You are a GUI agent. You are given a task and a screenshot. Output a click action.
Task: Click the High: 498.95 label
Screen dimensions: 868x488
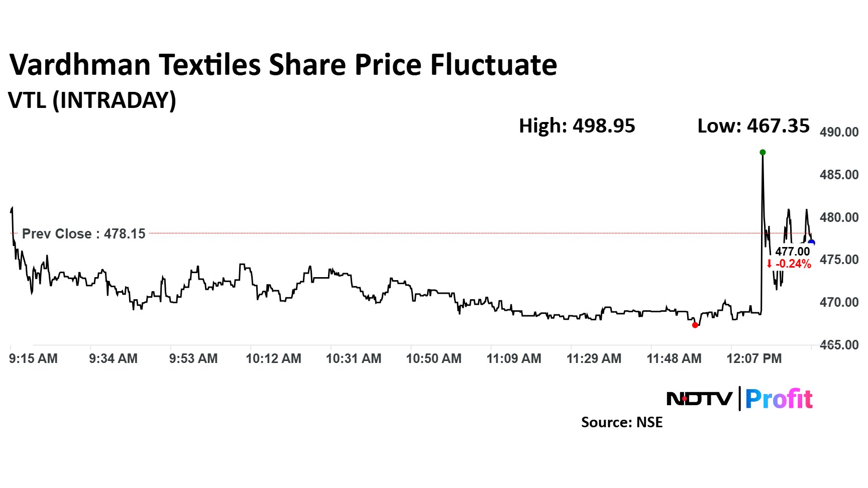click(x=577, y=126)
